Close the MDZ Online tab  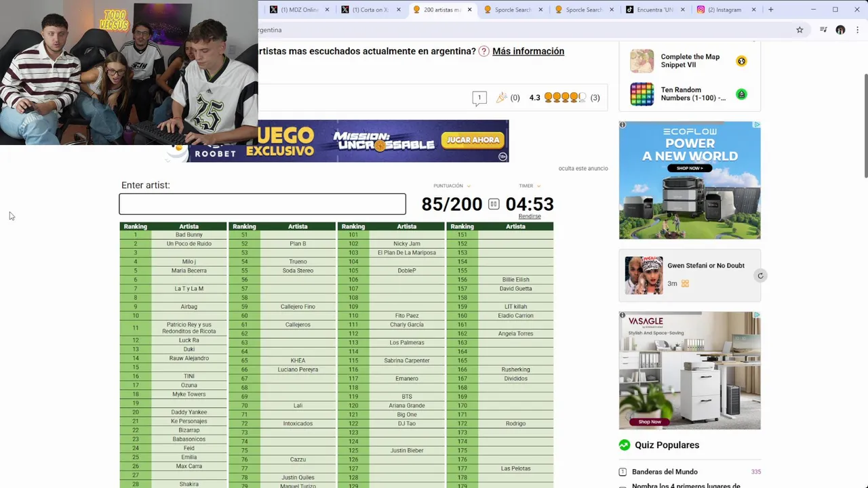tap(328, 9)
